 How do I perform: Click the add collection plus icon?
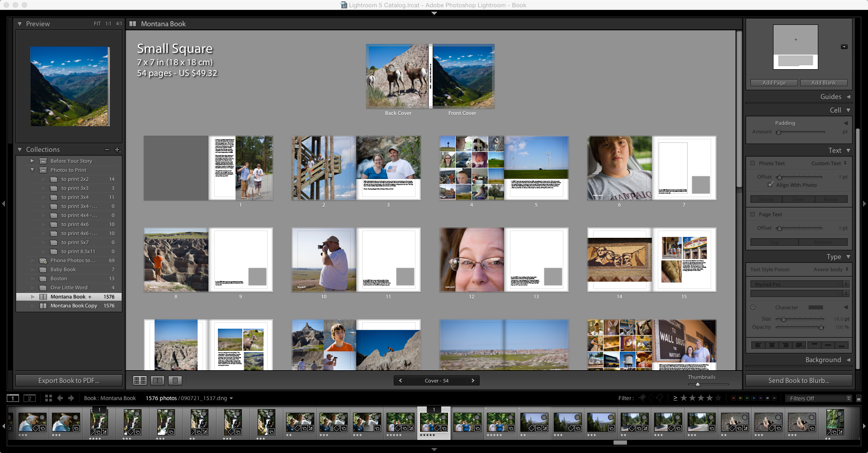click(x=118, y=150)
